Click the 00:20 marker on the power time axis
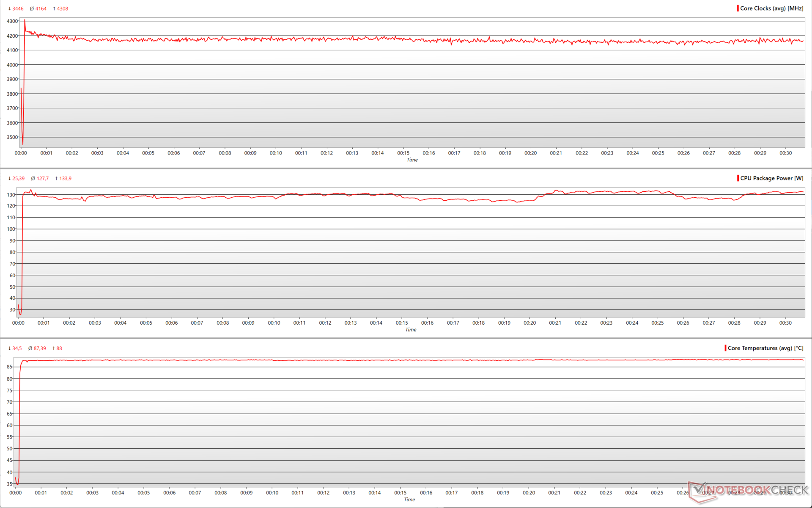 (x=529, y=323)
